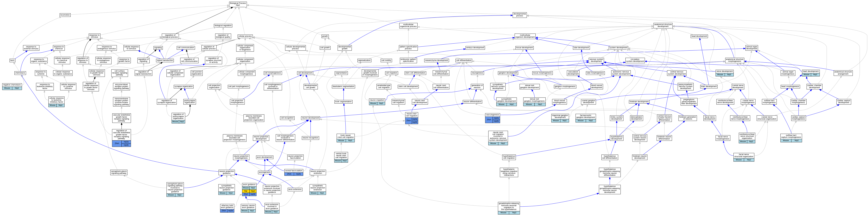Select the "anatomical structure arrangement" node
Viewport: 868px width, 216px height.
click(x=843, y=73)
